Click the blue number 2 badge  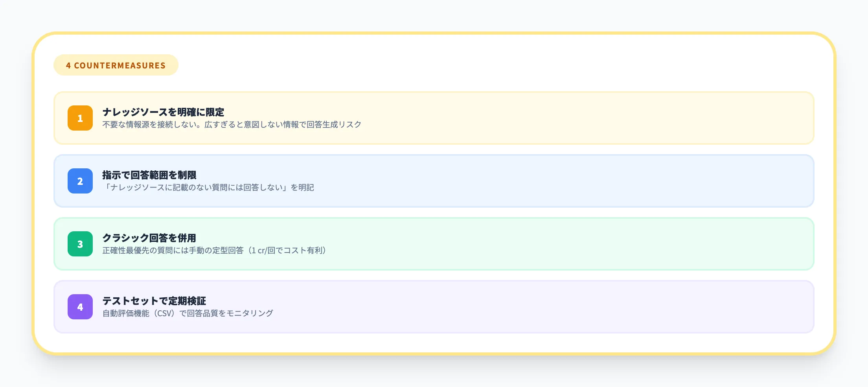point(80,181)
